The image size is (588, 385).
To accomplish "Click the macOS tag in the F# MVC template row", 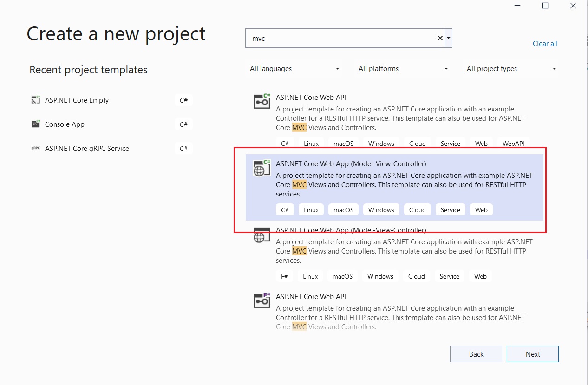I will pyautogui.click(x=343, y=276).
